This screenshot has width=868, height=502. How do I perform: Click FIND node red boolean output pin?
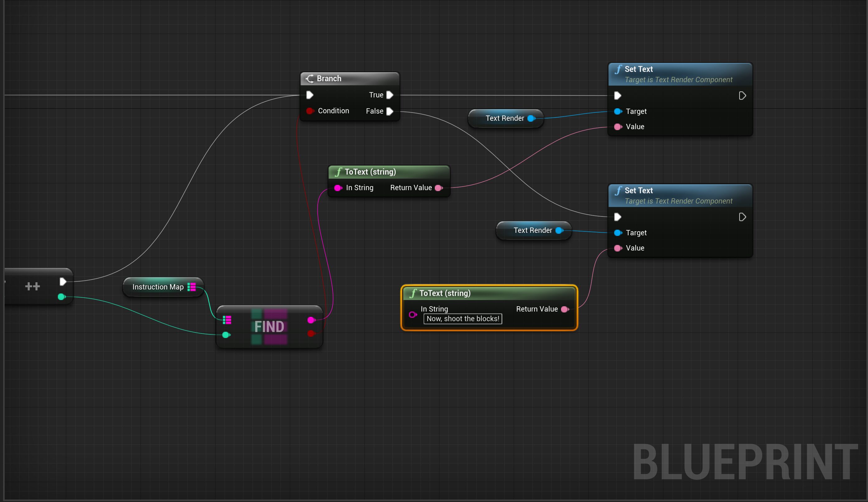(x=311, y=333)
